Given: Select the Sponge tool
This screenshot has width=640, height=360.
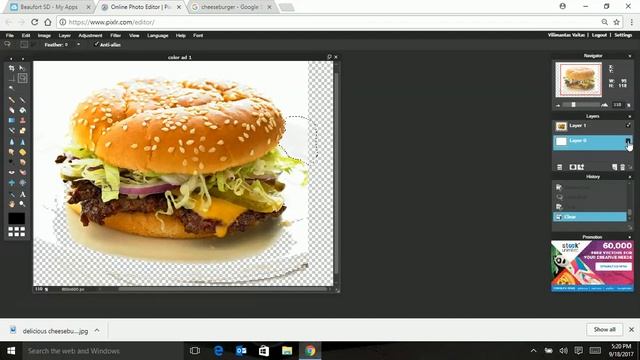Looking at the screenshot, I should coord(22,152).
